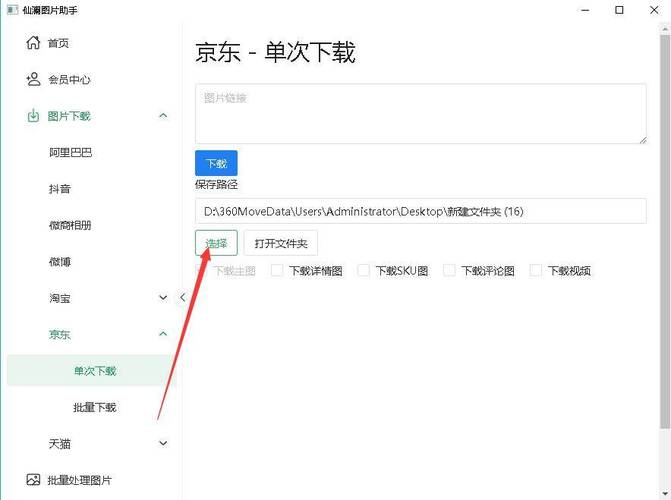This screenshot has width=671, height=500.
Task: Click the save path input field
Action: coord(421,211)
